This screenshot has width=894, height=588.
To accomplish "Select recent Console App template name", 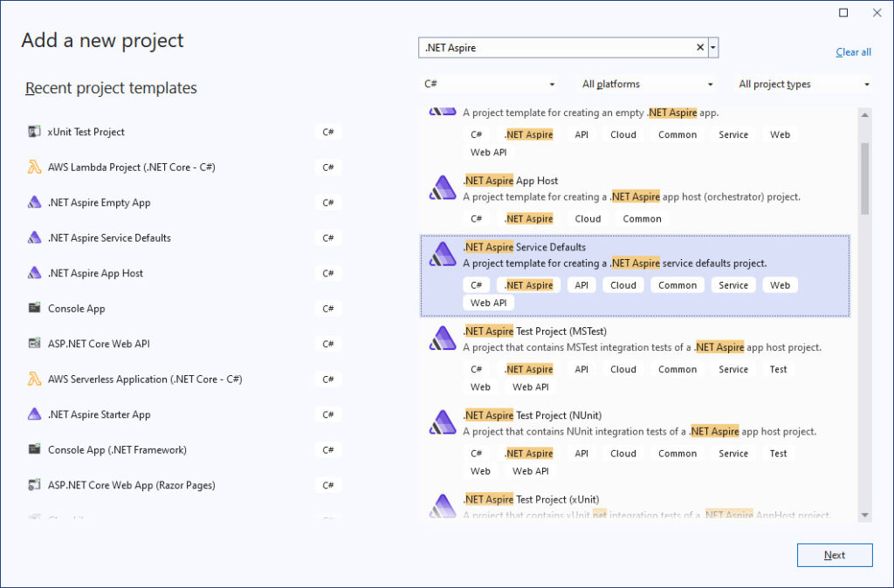I will click(77, 308).
